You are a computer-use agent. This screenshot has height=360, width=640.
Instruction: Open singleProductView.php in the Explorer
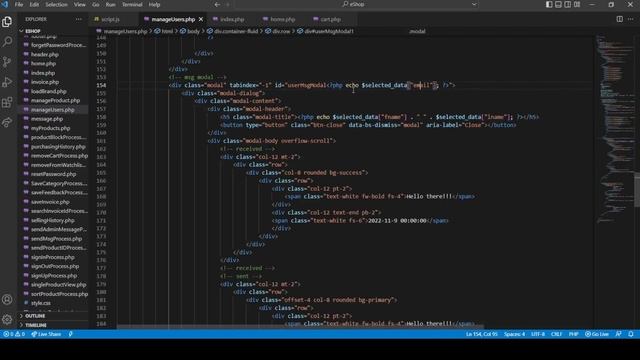coord(59,284)
